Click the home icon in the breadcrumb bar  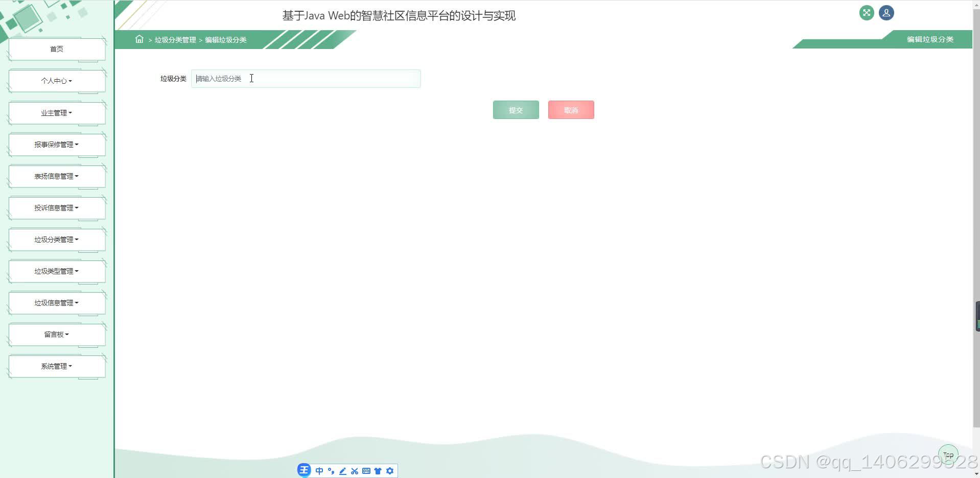pos(139,39)
